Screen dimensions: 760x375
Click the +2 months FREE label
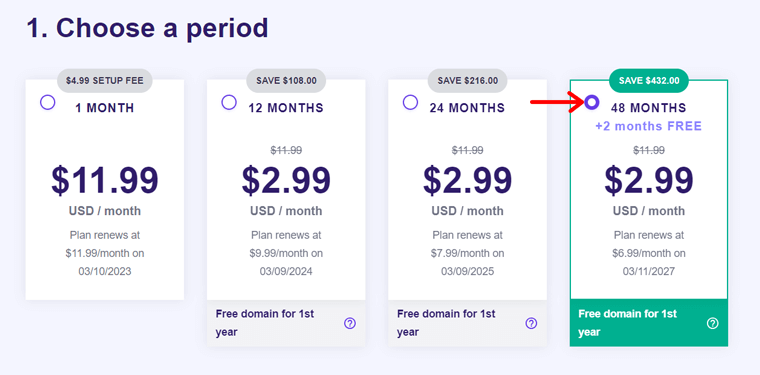tap(649, 126)
